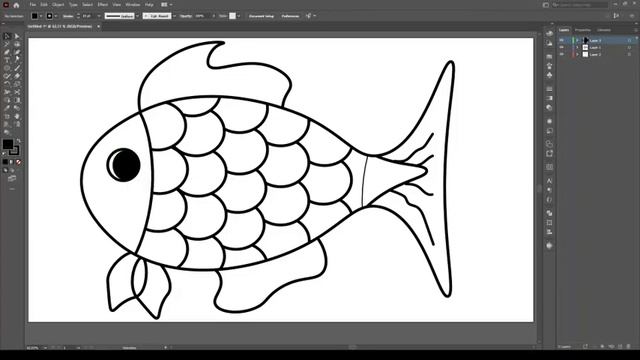This screenshot has height=360, width=640.
Task: Delete the selected layer with the trash icon
Action: point(629,346)
